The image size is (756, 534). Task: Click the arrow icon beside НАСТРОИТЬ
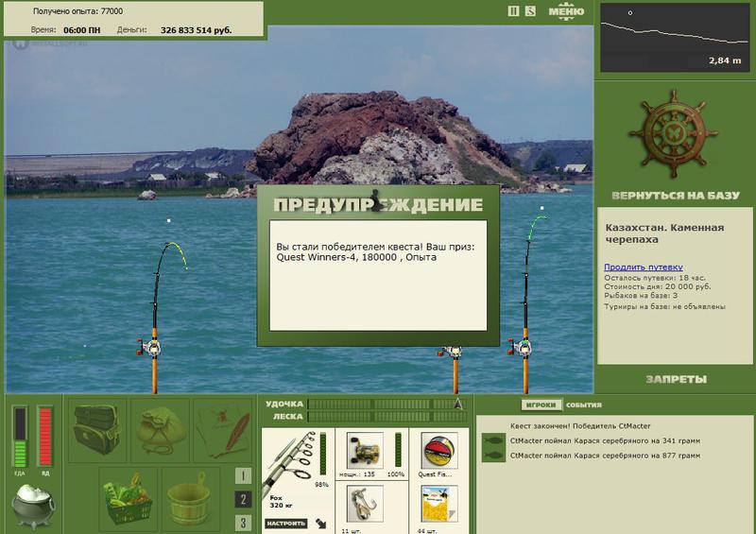(320, 524)
